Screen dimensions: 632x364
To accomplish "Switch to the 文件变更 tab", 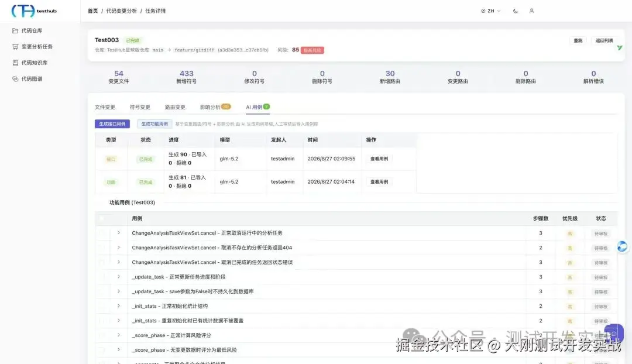I will [x=105, y=107].
